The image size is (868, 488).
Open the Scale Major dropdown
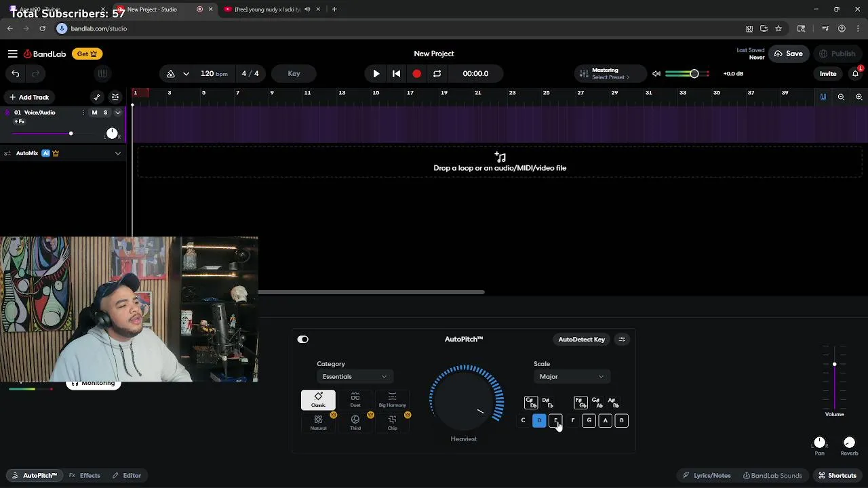coord(571,376)
